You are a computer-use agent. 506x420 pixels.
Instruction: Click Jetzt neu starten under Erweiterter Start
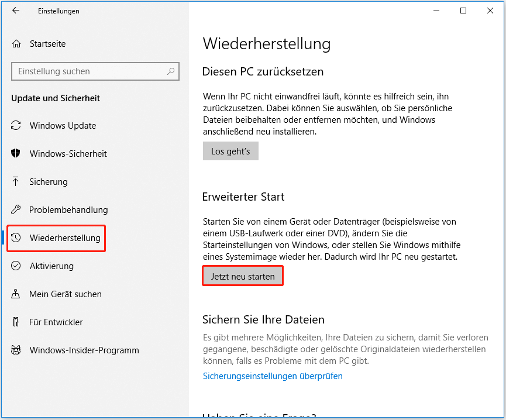tap(242, 275)
